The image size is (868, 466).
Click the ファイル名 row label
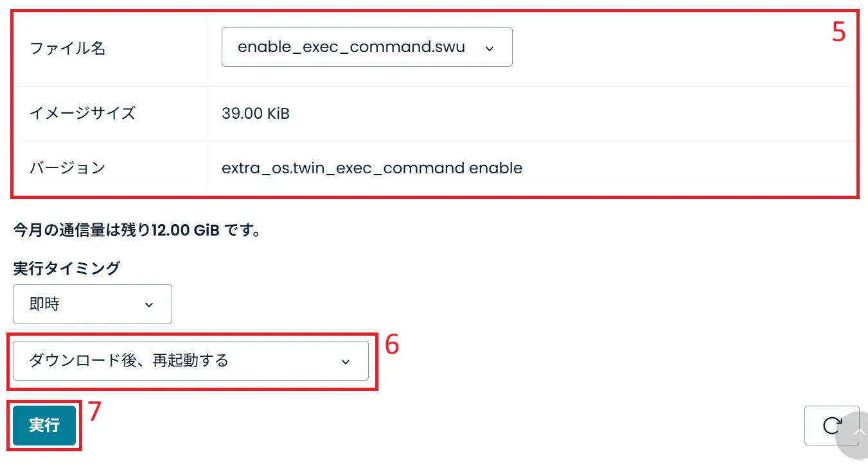click(x=67, y=48)
